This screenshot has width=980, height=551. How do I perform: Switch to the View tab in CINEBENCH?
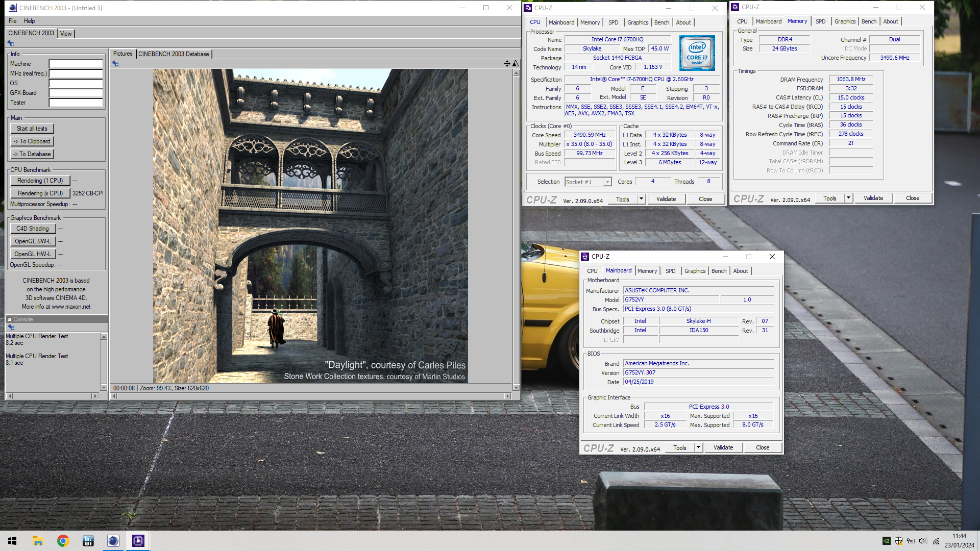pos(66,34)
